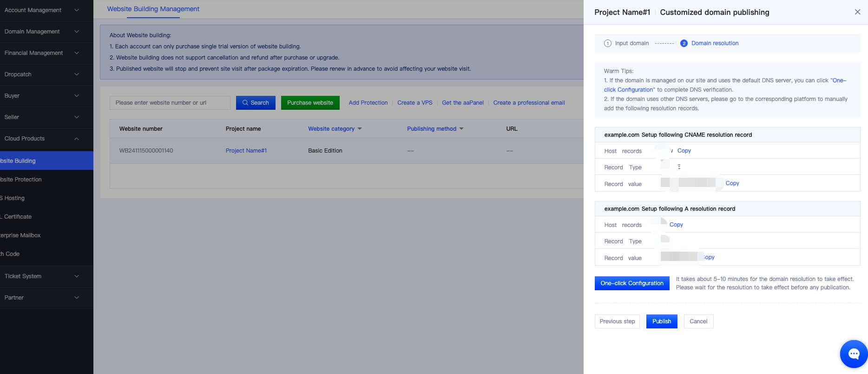Open Publishing method filter dropdown

coord(435,129)
